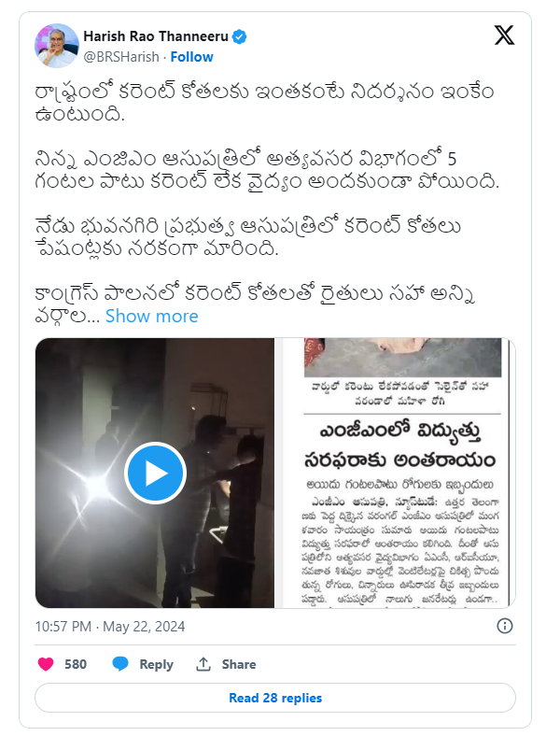
Task: Expand tweet with Show more
Action: 151,316
